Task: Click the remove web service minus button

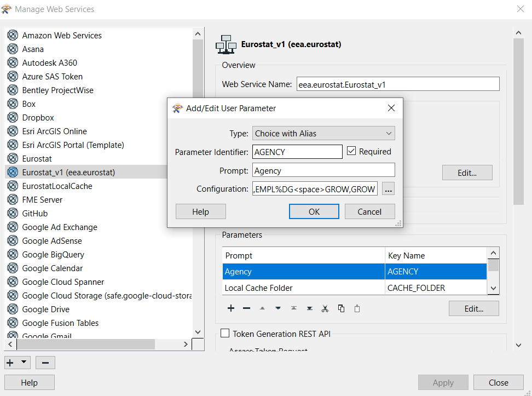Action: [45, 363]
